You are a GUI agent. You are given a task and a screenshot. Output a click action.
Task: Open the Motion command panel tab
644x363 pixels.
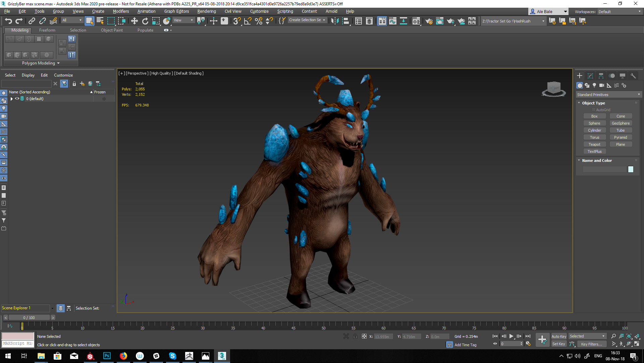point(612,76)
